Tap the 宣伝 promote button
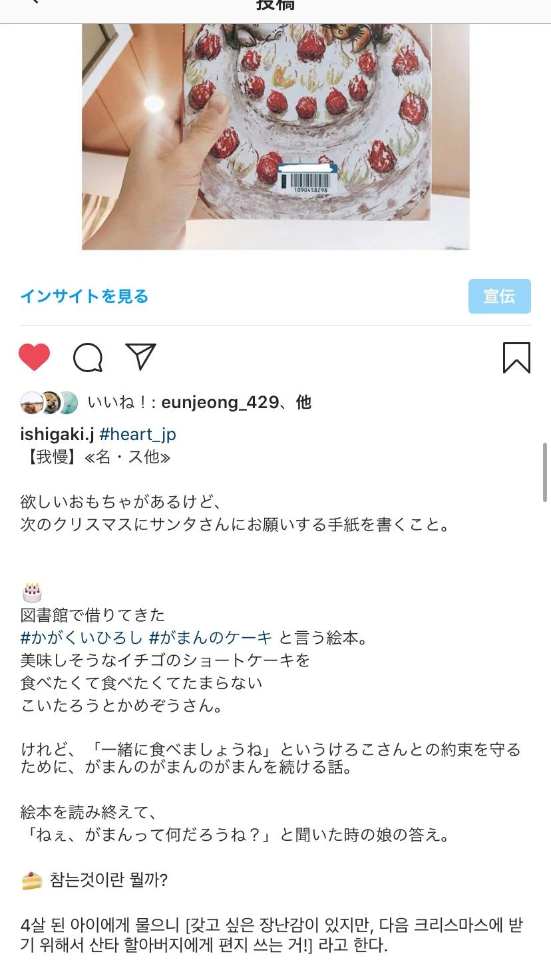The image size is (551, 980). 500,296
